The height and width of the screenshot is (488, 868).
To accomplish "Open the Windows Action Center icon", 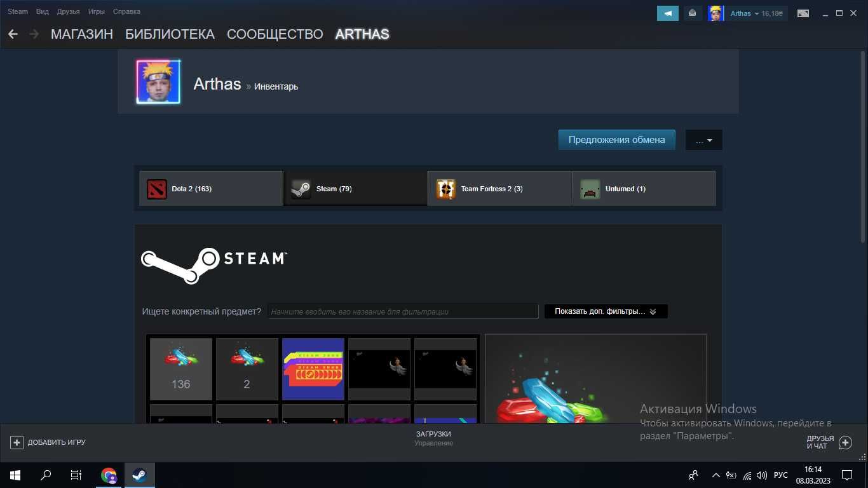I will (x=847, y=475).
